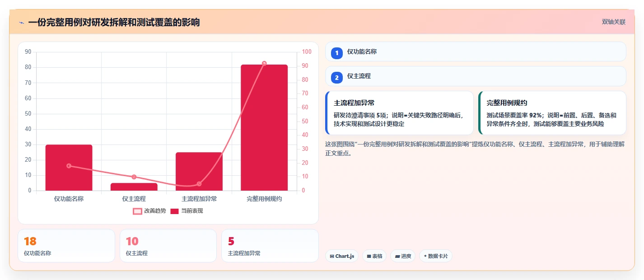Viewport: 644px width, 280px height.
Task: Click the 仅主流程 bar in chart
Action: (134, 187)
